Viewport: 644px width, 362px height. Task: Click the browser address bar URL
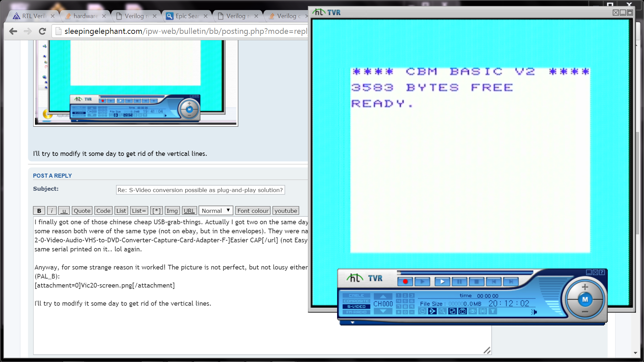click(186, 31)
